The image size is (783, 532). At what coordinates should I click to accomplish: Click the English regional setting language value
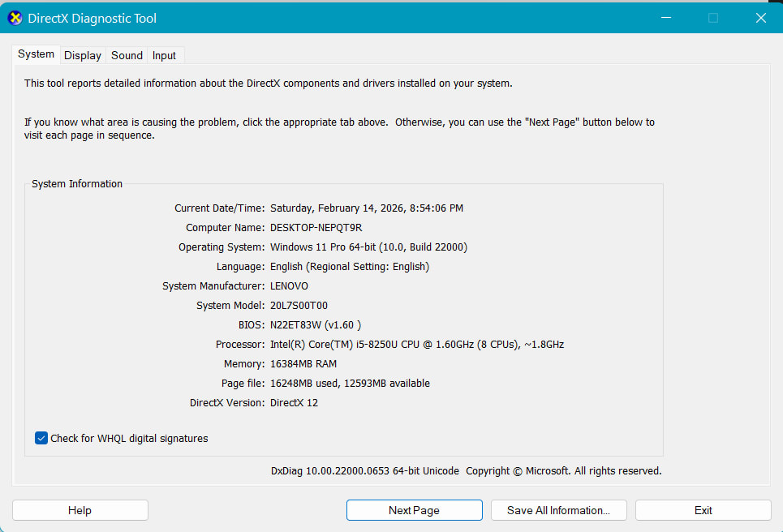click(x=350, y=267)
